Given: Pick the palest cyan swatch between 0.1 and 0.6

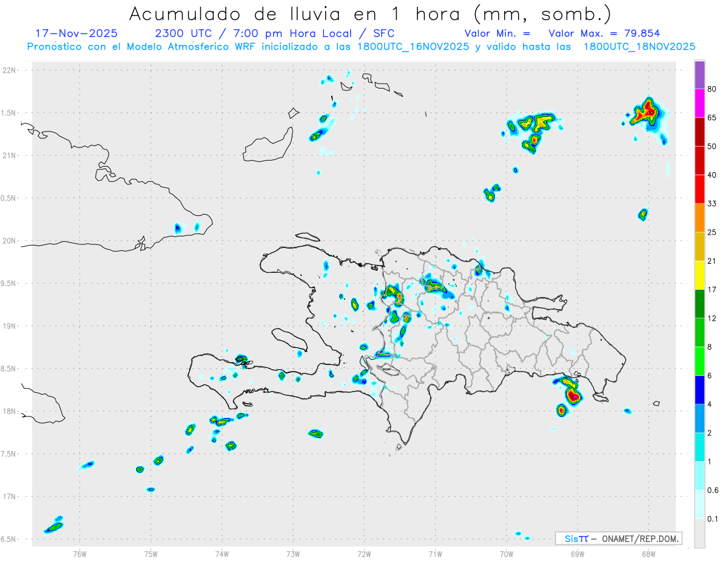Looking at the screenshot, I should 699,505.
